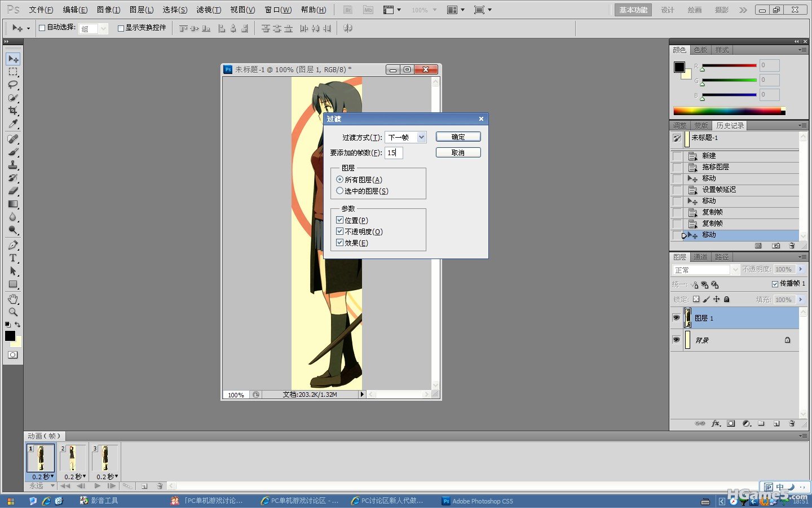Switch to the 色板 tab
Screen dimensions: 812x508
pyautogui.click(x=700, y=50)
